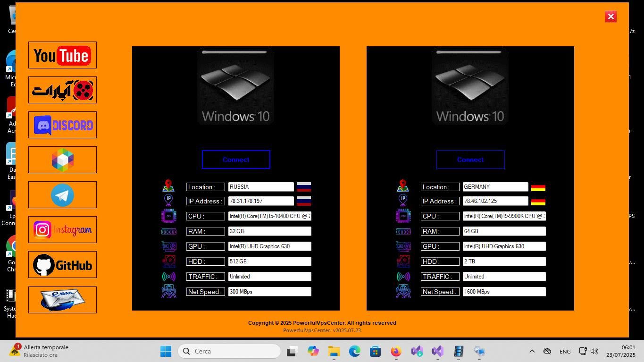This screenshot has width=644, height=362.
Task: Click the CPU chip icon for Germany server
Action: 403,216
